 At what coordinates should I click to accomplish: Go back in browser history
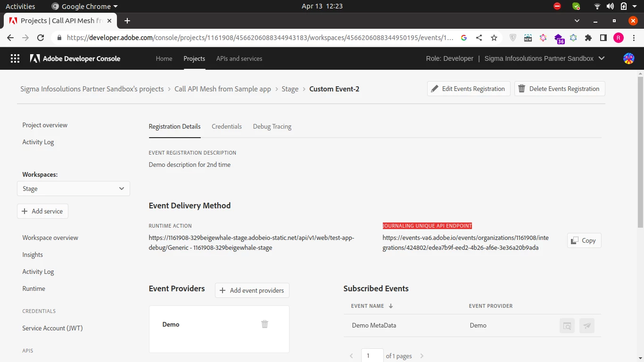10,38
